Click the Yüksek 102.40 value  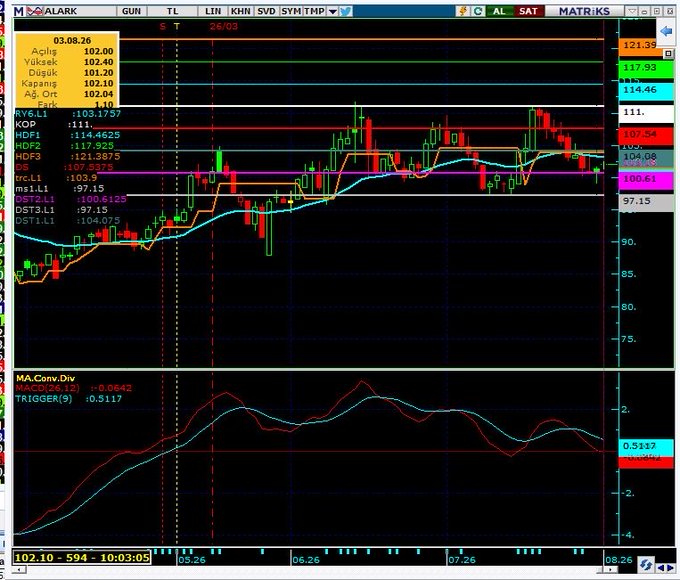coord(98,62)
